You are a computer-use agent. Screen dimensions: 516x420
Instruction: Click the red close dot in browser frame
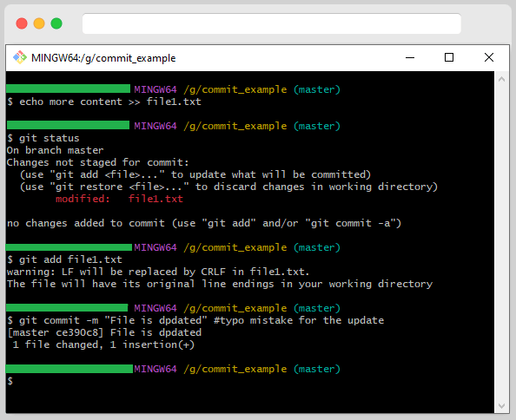22,23
